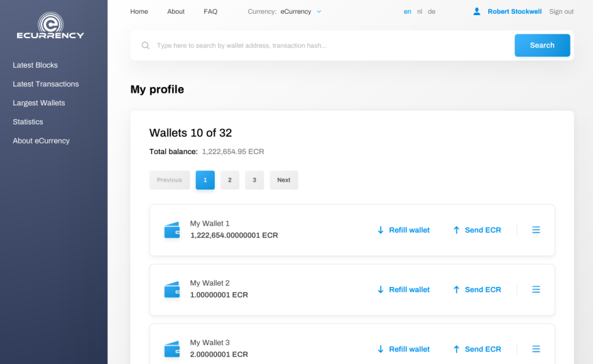
Task: Click balance 1.00000001 ECR
Action: click(x=219, y=295)
